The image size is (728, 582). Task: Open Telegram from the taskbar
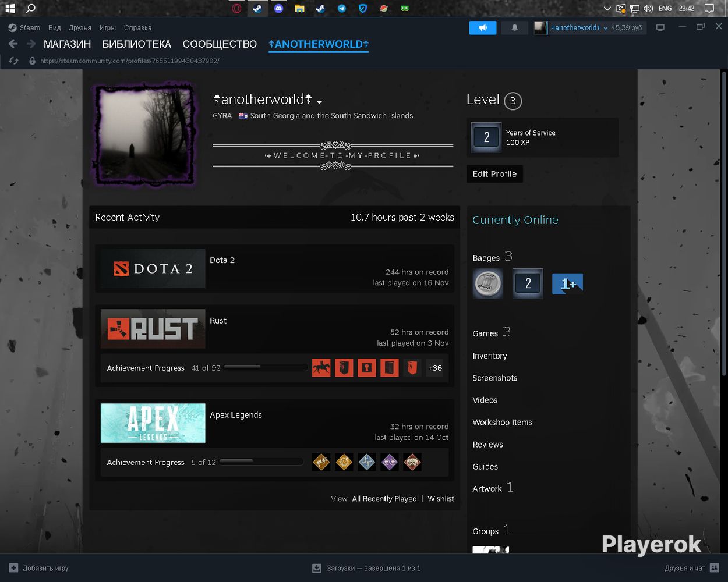pos(341,8)
